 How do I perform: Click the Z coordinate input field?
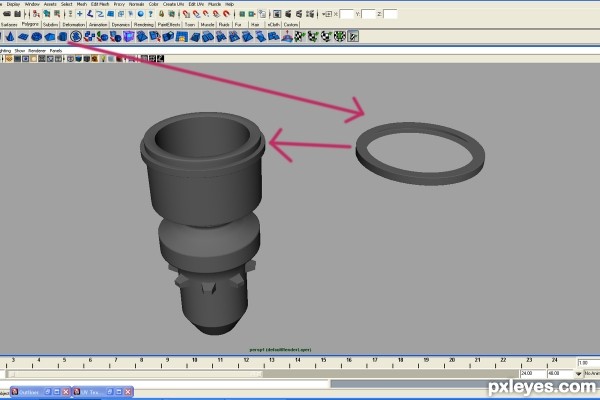coord(390,14)
